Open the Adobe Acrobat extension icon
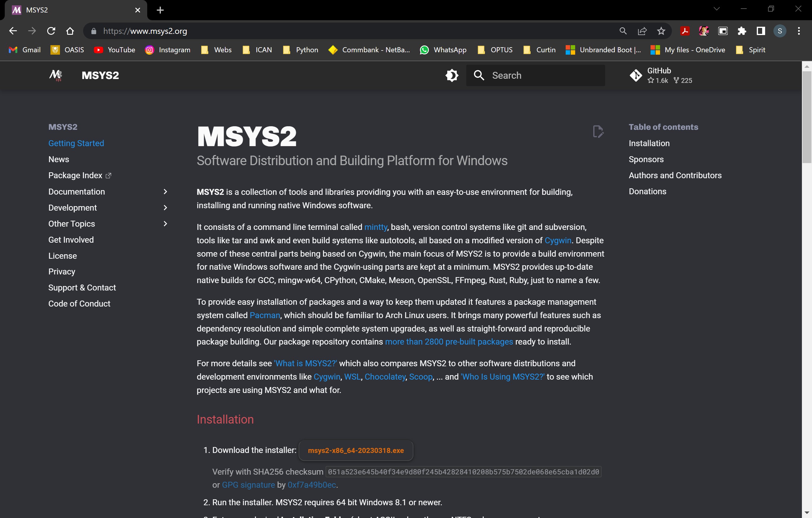Screen dimensions: 812x518 click(685, 31)
